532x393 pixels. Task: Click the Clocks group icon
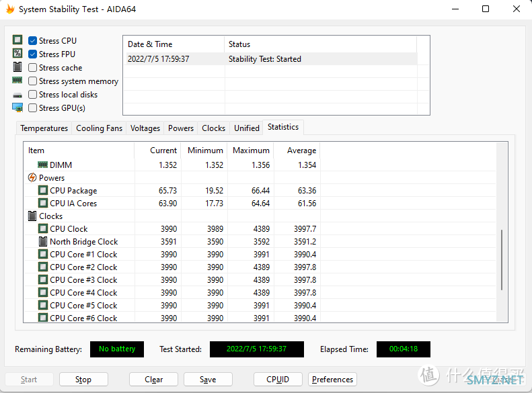[32, 216]
